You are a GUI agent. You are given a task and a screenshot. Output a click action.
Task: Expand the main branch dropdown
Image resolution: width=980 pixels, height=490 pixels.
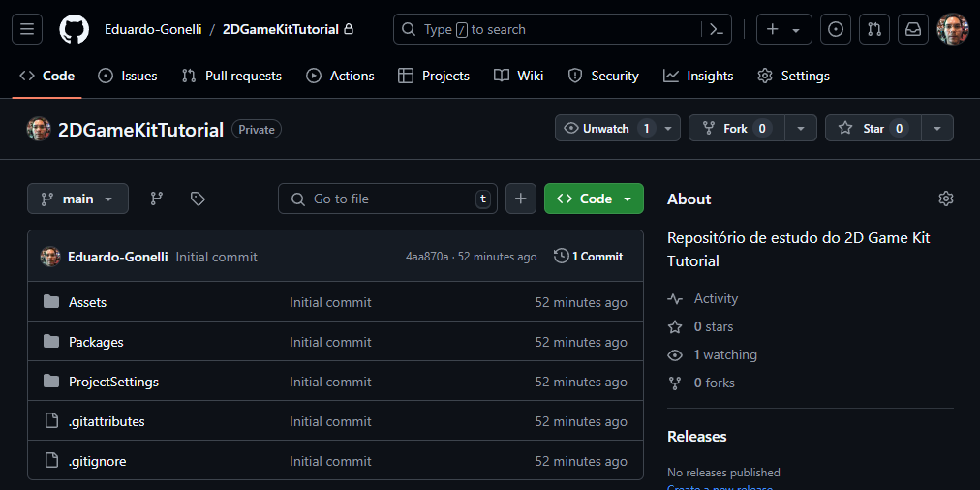(78, 199)
